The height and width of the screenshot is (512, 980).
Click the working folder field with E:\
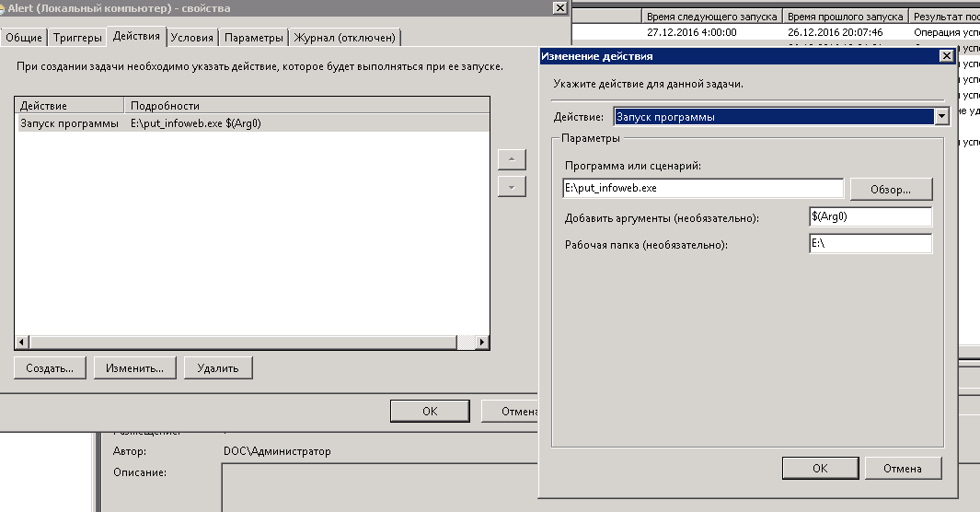coord(870,244)
